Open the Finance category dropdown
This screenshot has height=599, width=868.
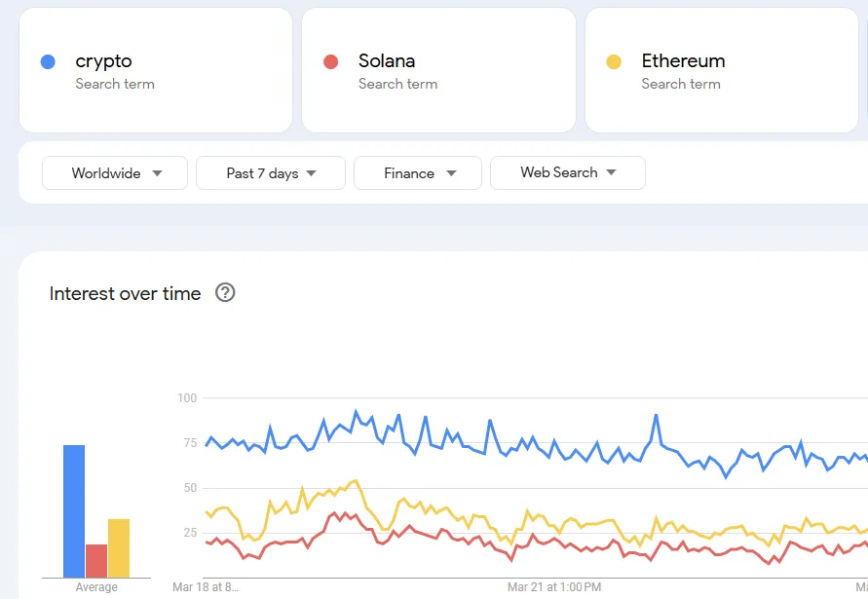[418, 172]
